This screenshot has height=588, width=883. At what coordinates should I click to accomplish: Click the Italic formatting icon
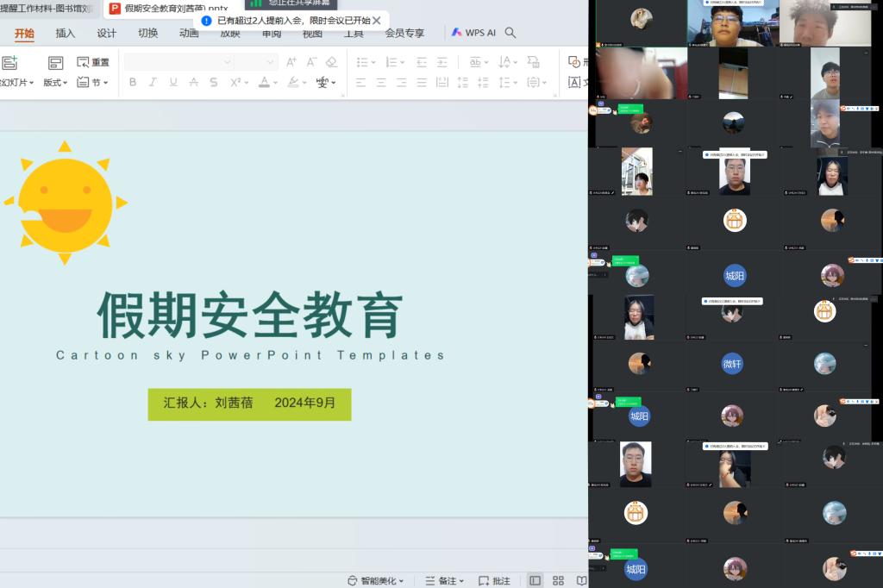[x=153, y=83]
